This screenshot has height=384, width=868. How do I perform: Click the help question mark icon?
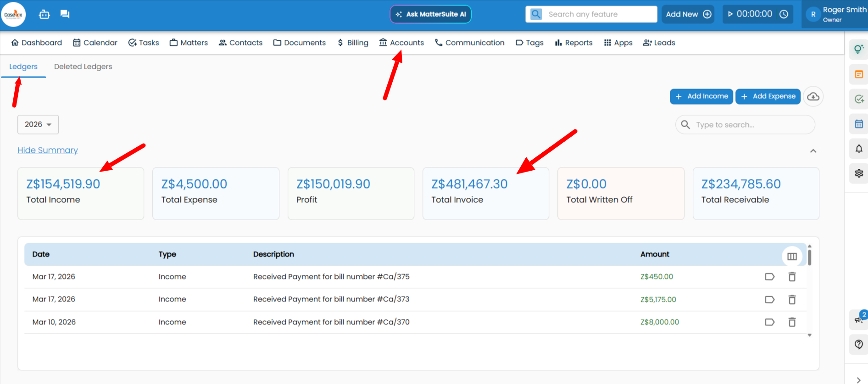(859, 344)
